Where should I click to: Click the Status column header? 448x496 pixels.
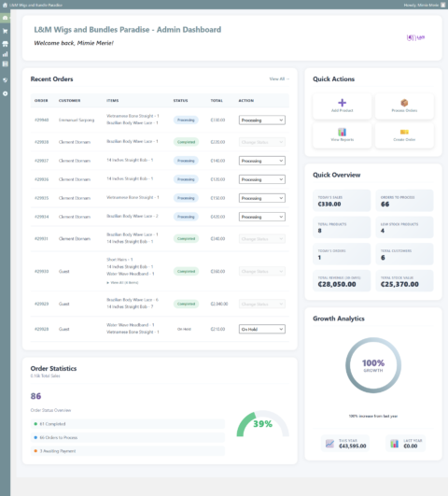coord(180,100)
